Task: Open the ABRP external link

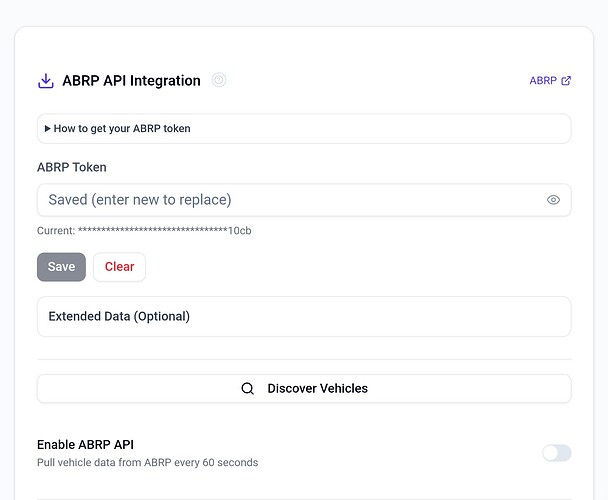Action: [x=550, y=81]
